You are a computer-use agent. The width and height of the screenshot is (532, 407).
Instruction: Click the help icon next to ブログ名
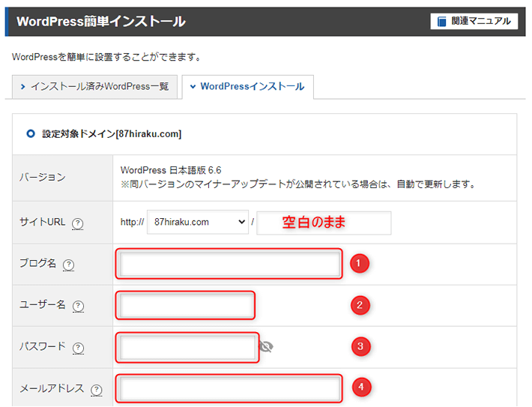coord(68,265)
